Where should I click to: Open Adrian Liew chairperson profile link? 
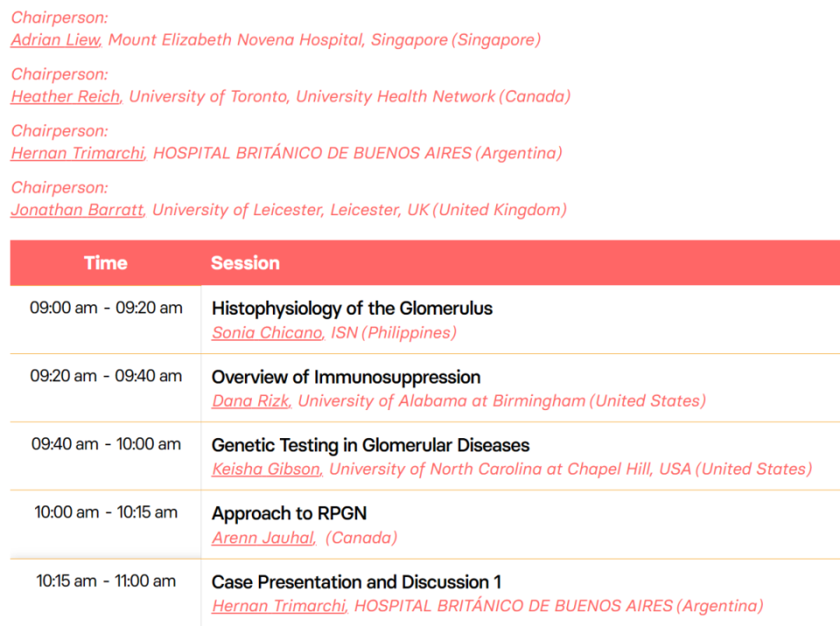[x=55, y=39]
